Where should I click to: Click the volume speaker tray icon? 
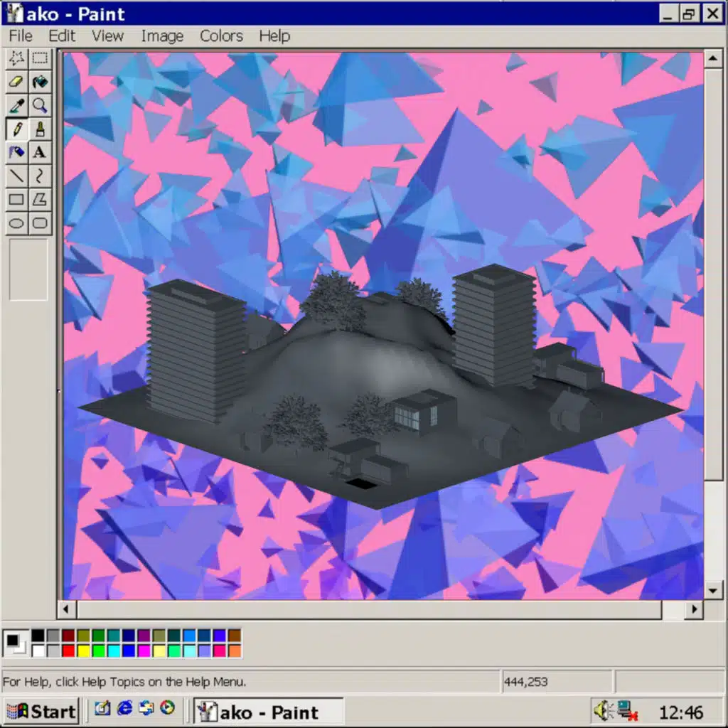click(x=603, y=710)
